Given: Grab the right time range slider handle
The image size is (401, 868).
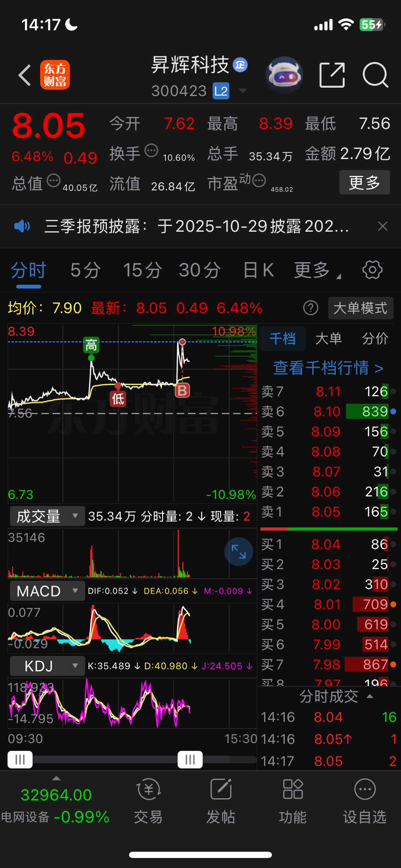Looking at the screenshot, I should click(190, 759).
